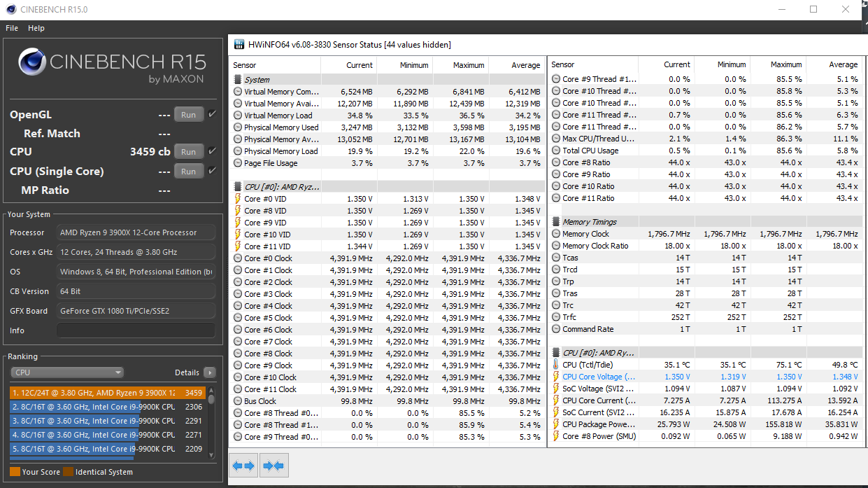The image size is (868, 488).
Task: Toggle the CPU test checkbox
Action: pos(213,151)
